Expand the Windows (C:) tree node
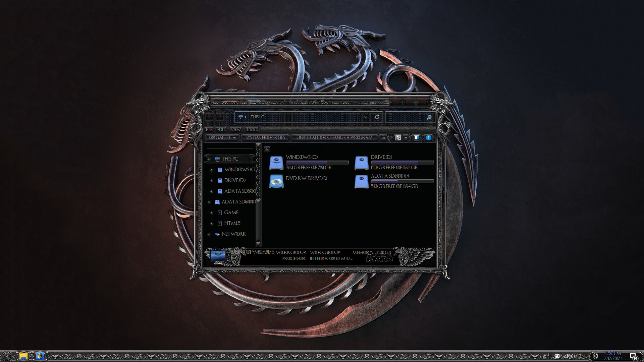644x362 pixels. [x=212, y=170]
